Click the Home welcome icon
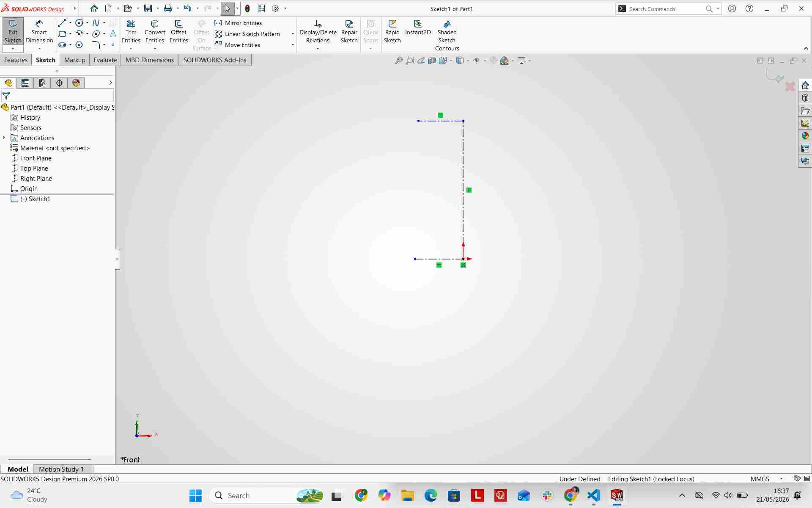812x508 pixels. (94, 8)
